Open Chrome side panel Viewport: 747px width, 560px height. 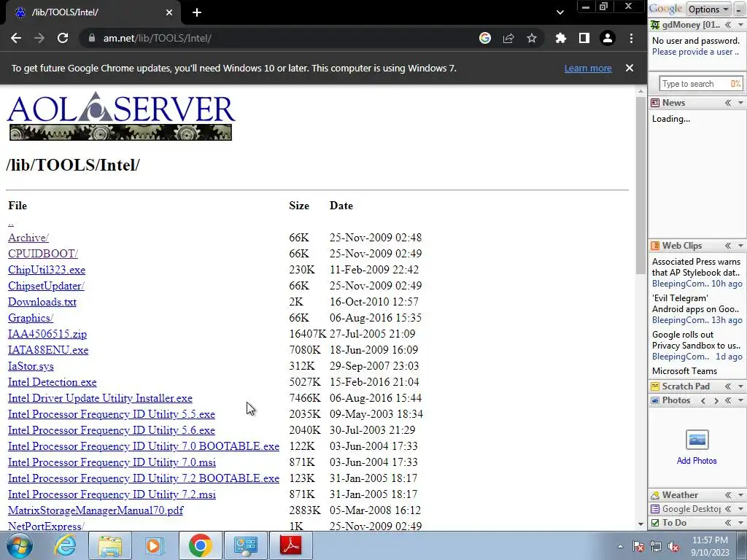[584, 38]
